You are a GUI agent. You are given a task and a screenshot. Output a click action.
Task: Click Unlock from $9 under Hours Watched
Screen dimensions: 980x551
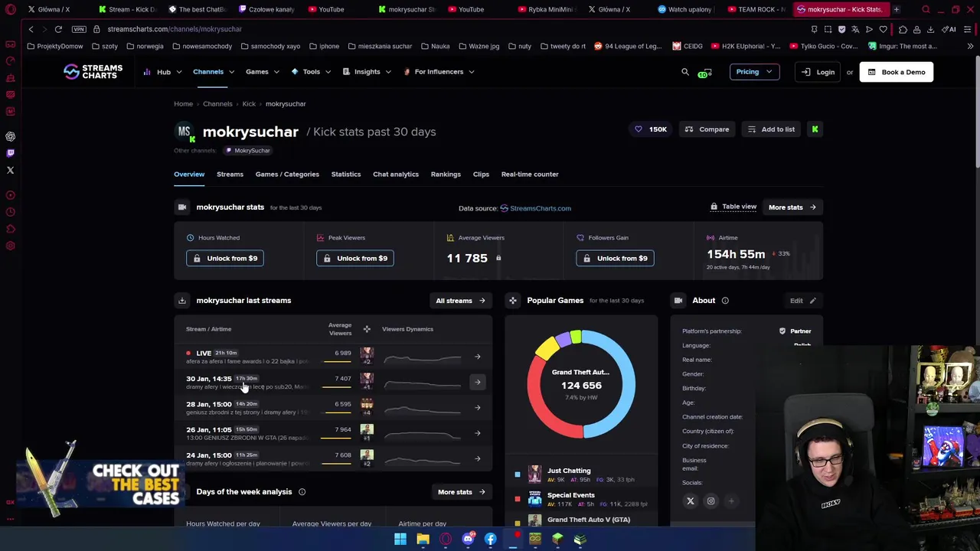225,259
